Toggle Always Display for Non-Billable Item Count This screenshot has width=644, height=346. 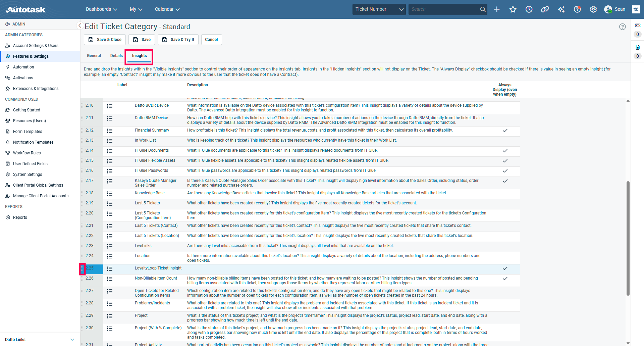[505, 279]
